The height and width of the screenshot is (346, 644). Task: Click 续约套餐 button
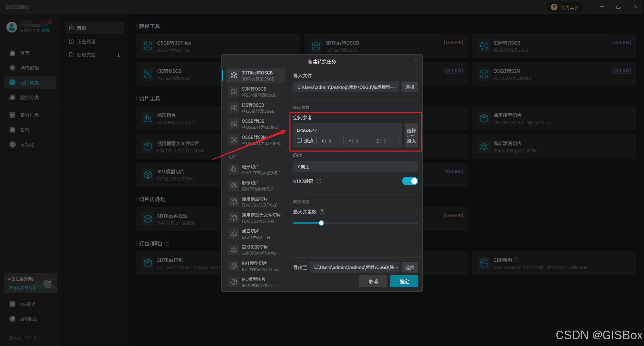pyautogui.click(x=565, y=7)
